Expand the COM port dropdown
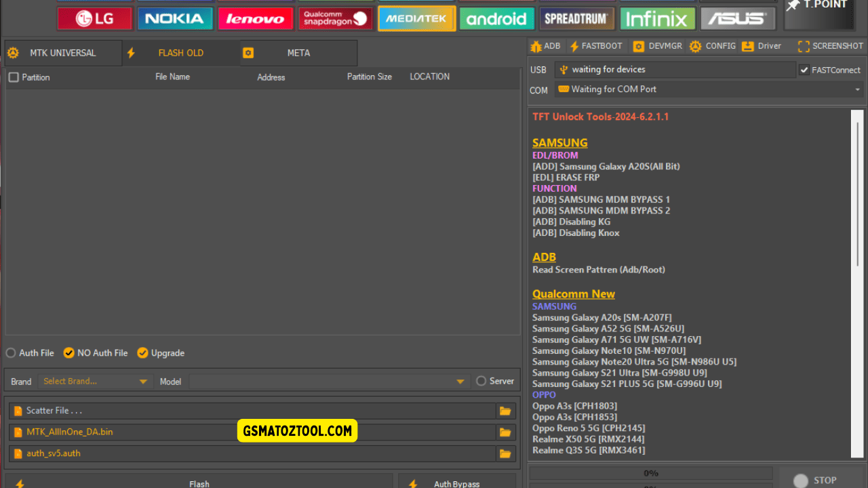868x488 pixels. click(x=857, y=89)
